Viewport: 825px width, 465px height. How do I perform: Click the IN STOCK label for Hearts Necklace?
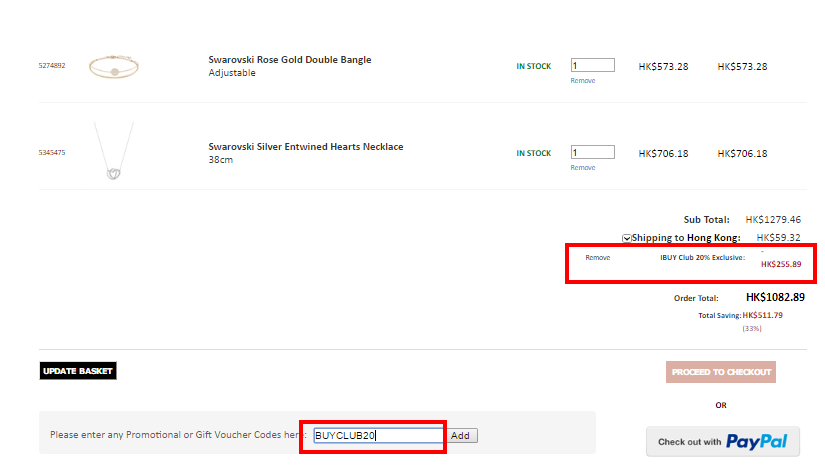[534, 153]
